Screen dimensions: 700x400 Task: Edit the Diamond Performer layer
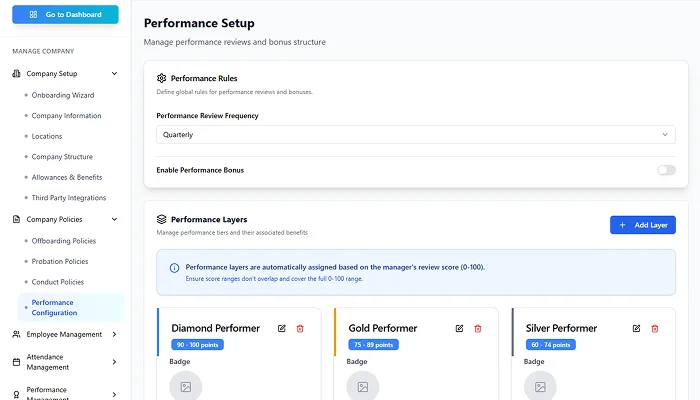pos(282,328)
